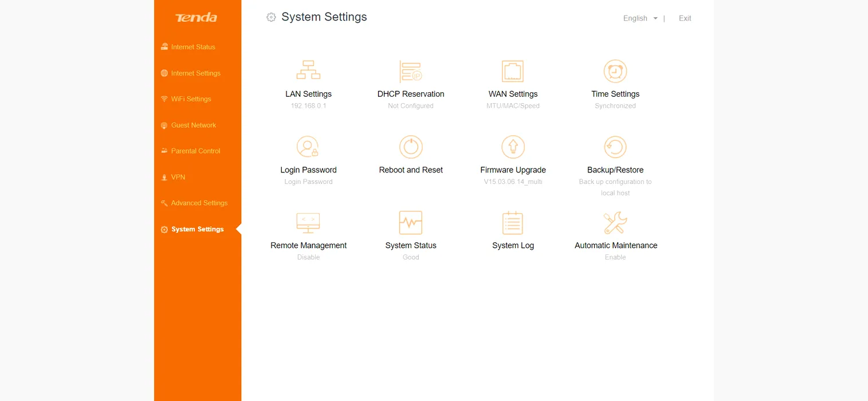Open WiFi Settings in the sidebar
This screenshot has width=868, height=401.
[191, 99]
